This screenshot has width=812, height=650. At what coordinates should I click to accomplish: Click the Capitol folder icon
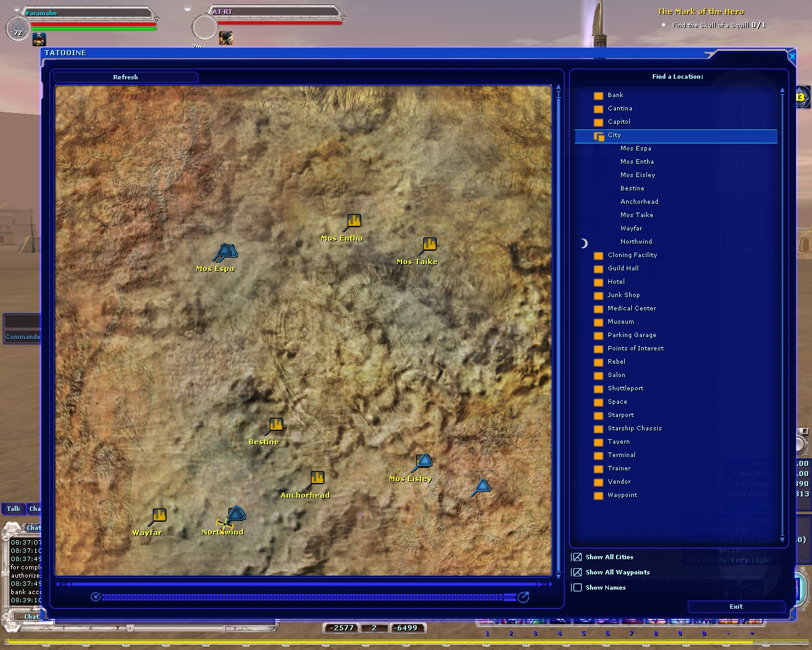pos(598,123)
